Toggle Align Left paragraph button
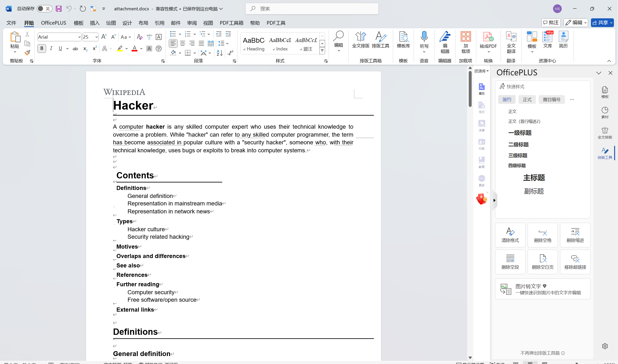 point(173,43)
